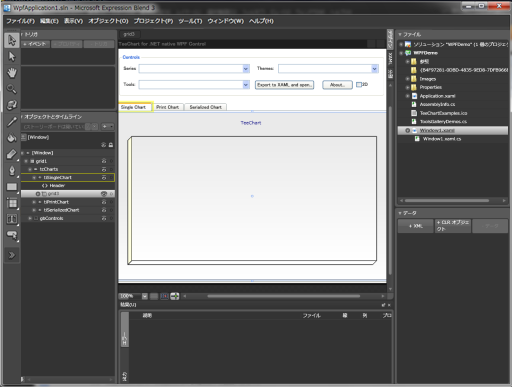
Task: Click Export to XAML and open button
Action: click(284, 85)
